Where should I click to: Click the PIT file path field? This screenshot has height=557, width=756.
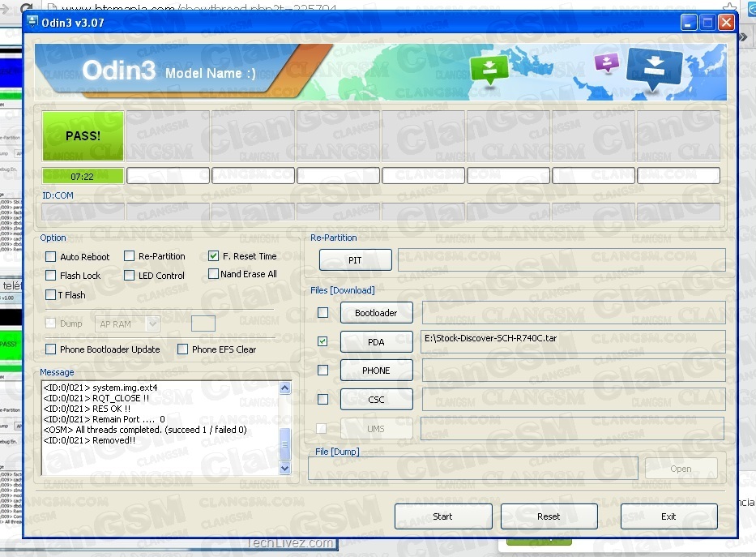562,260
